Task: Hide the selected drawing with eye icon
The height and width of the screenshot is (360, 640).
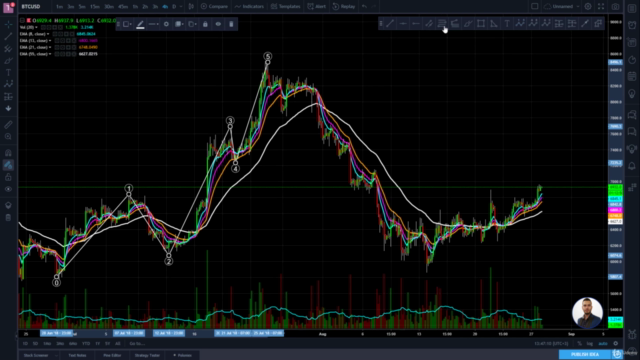Action: [x=218, y=24]
